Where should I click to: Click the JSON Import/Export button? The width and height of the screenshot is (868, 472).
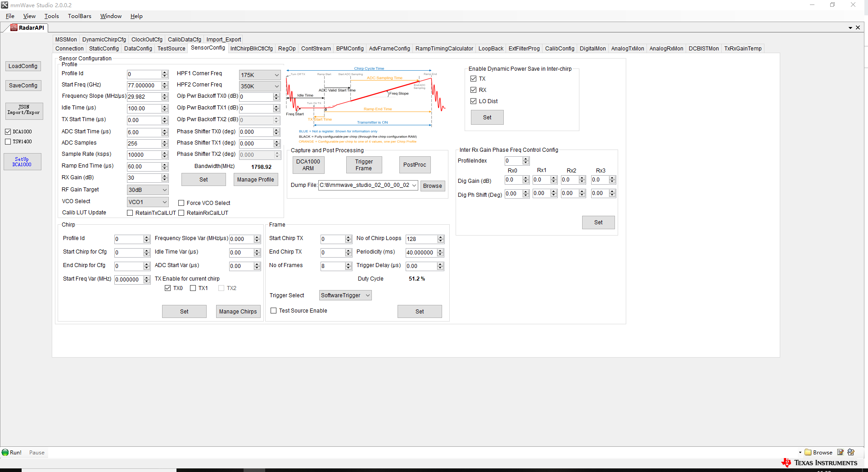click(23, 110)
